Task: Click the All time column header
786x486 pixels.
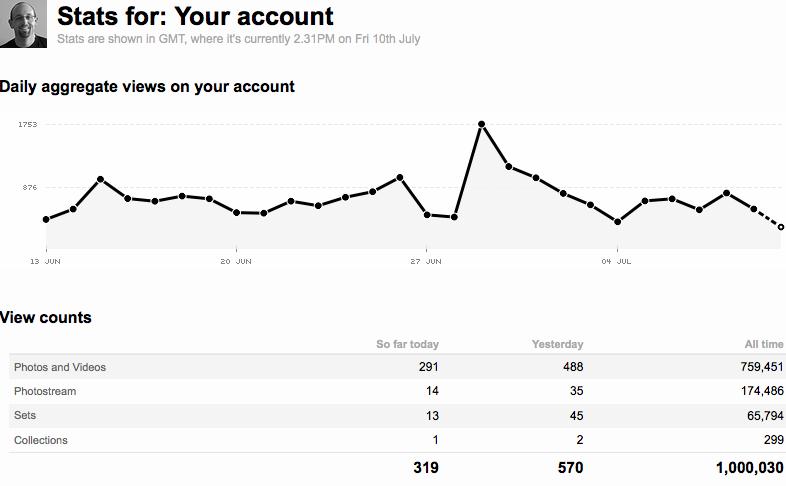Action: tap(763, 344)
